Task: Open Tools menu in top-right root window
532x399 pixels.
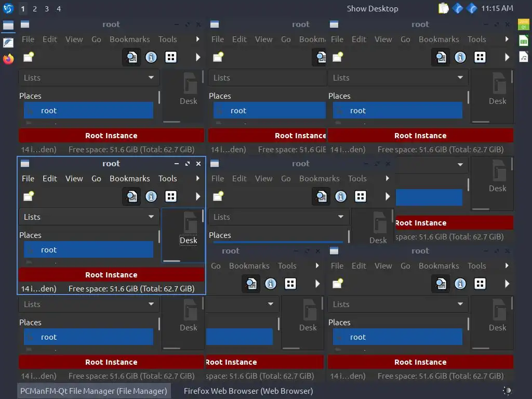Action: tap(477, 39)
